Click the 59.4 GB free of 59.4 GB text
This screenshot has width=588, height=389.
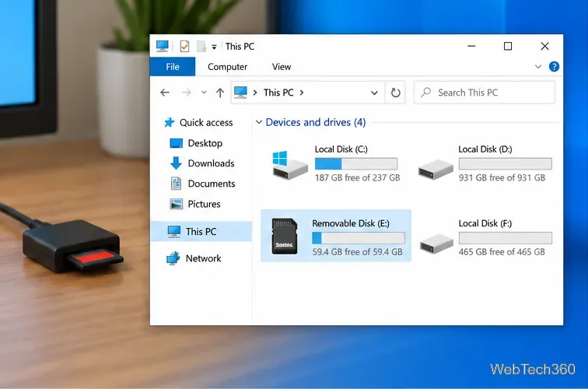point(357,252)
